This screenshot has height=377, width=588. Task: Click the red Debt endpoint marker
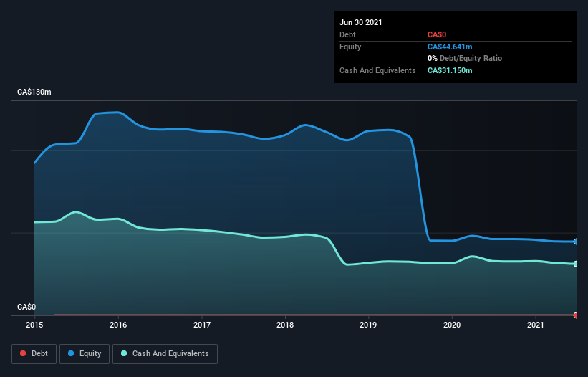(x=576, y=315)
